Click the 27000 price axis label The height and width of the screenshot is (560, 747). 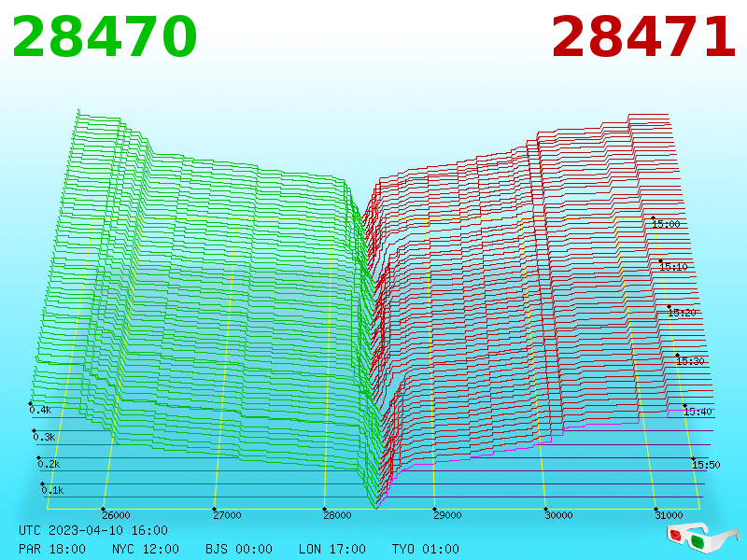pos(227,515)
